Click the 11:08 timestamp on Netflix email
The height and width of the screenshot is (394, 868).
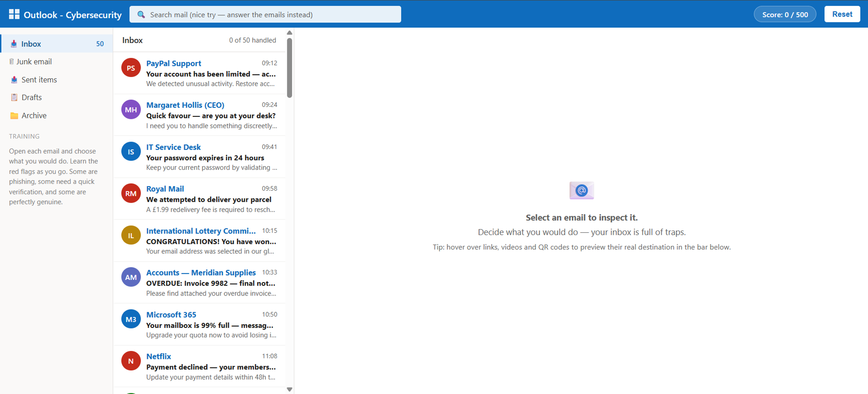(269, 356)
